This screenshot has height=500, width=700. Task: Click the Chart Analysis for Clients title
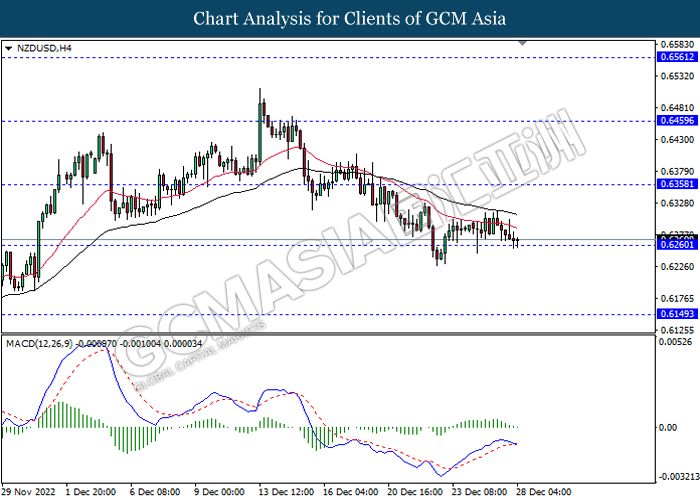[x=350, y=19]
